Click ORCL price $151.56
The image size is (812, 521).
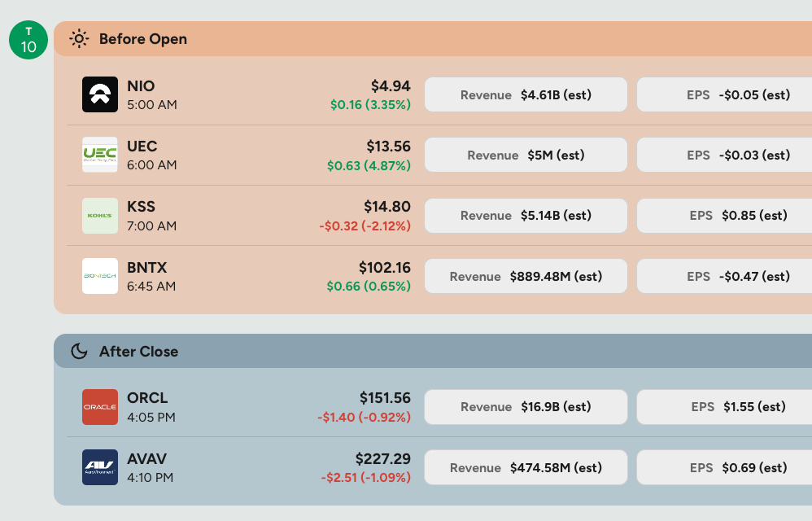click(385, 398)
